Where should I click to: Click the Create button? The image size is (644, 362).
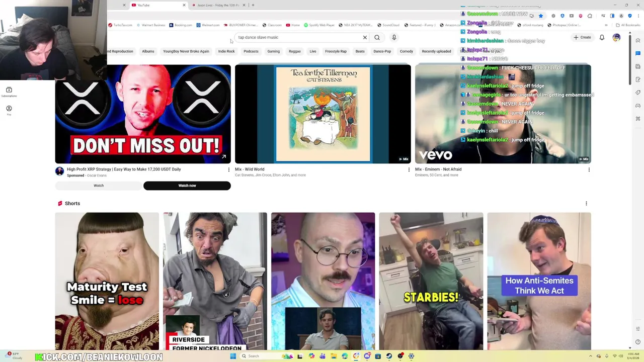[x=582, y=37]
